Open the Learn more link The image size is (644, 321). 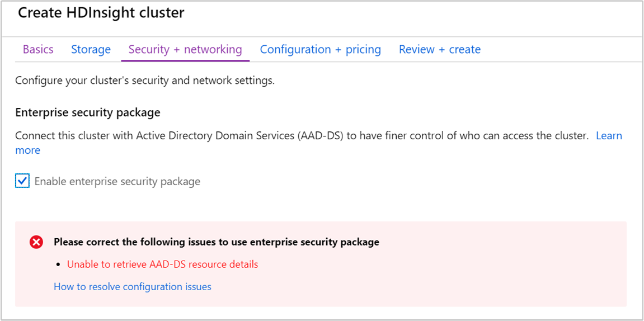(x=609, y=136)
